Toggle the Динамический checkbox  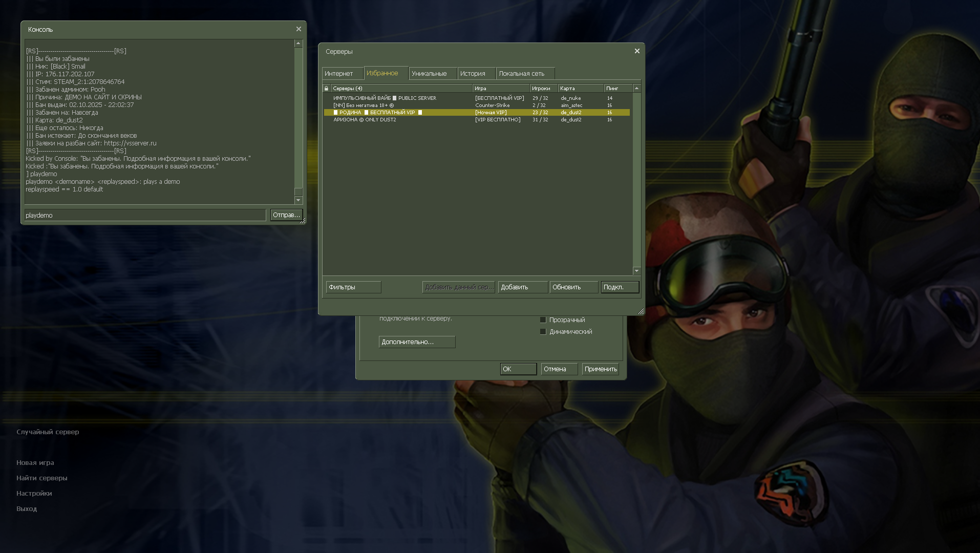(x=543, y=332)
